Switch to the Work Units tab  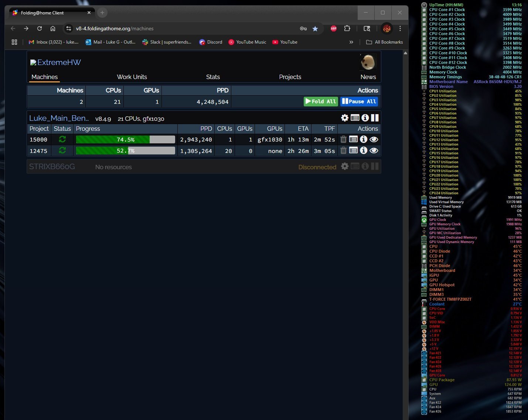(x=132, y=77)
